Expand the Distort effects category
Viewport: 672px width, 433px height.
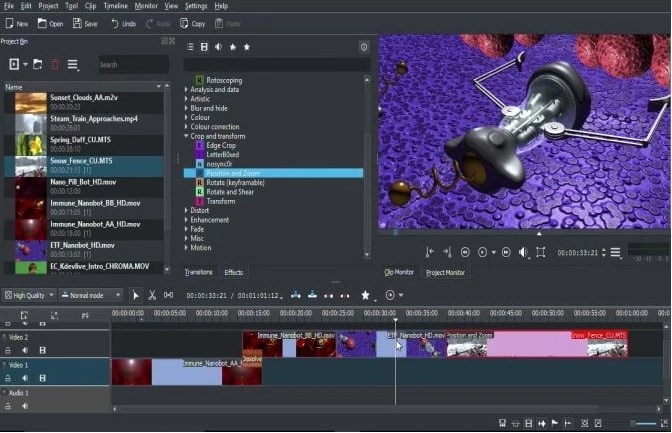[186, 210]
